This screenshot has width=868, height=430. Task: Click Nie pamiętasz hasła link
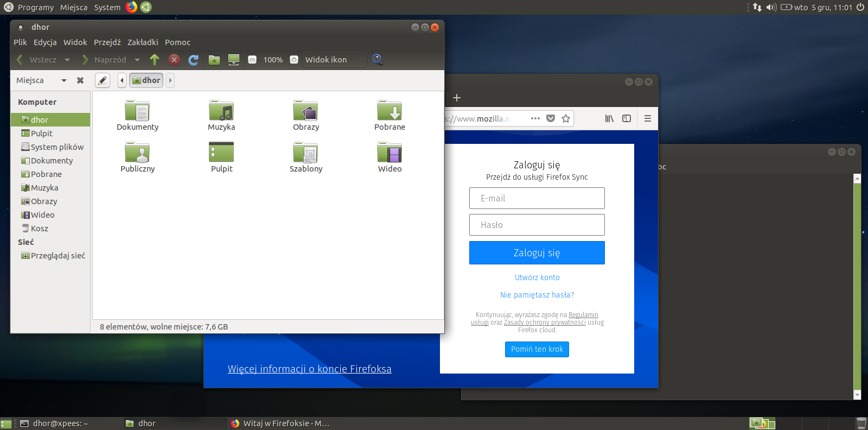[x=537, y=295]
